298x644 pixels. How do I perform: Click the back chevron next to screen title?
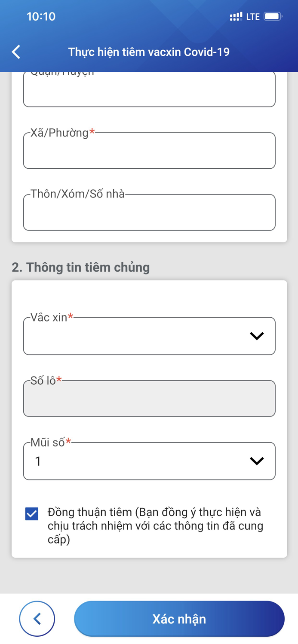click(x=15, y=52)
